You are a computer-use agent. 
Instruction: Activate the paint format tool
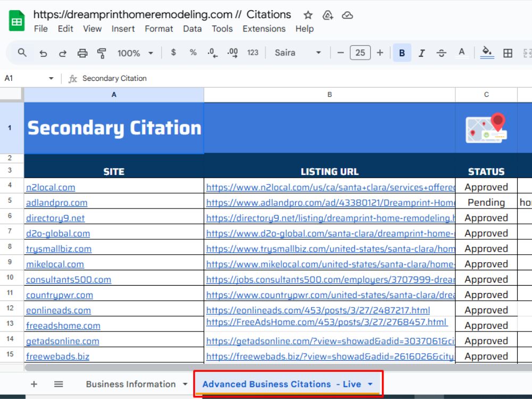[x=102, y=53]
